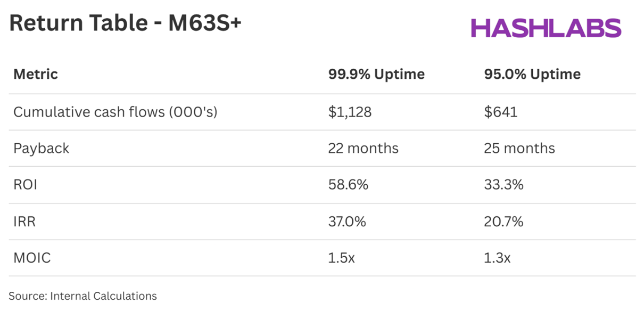This screenshot has width=644, height=311.
Task: Click the 33.3% ROI value
Action: [503, 185]
